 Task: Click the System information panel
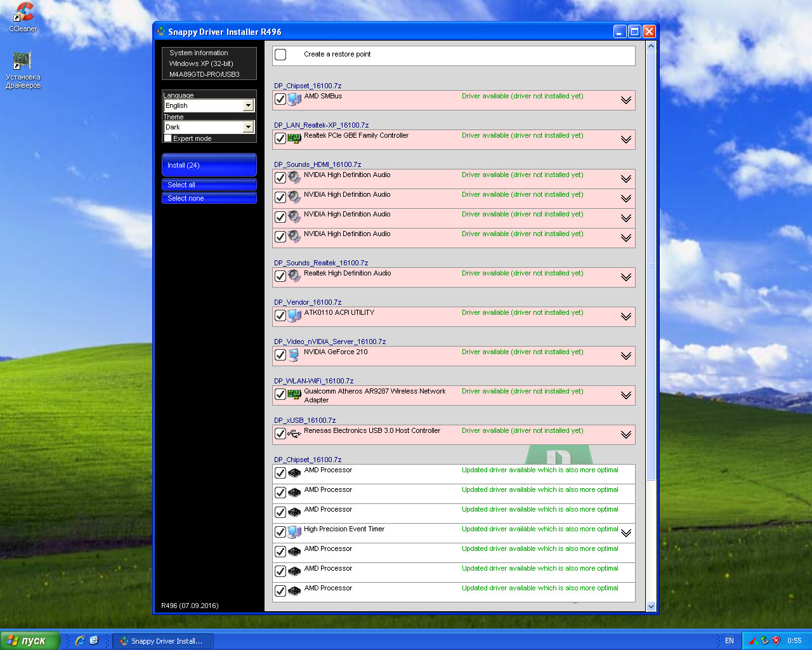(x=209, y=63)
